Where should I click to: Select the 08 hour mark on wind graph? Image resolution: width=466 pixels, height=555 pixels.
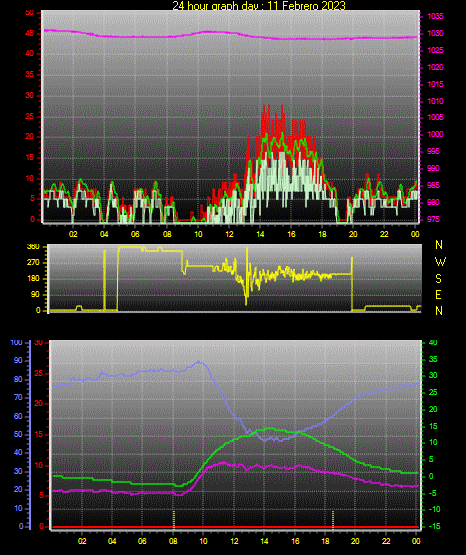point(167,234)
